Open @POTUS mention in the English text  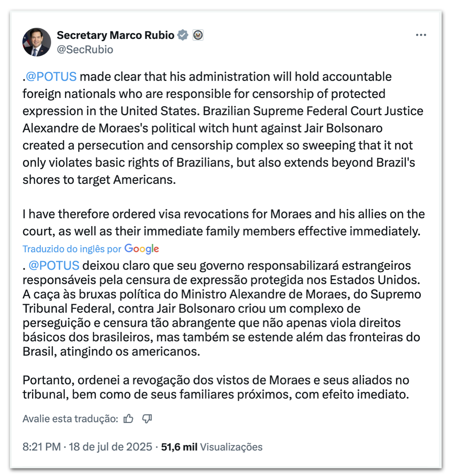[51, 76]
